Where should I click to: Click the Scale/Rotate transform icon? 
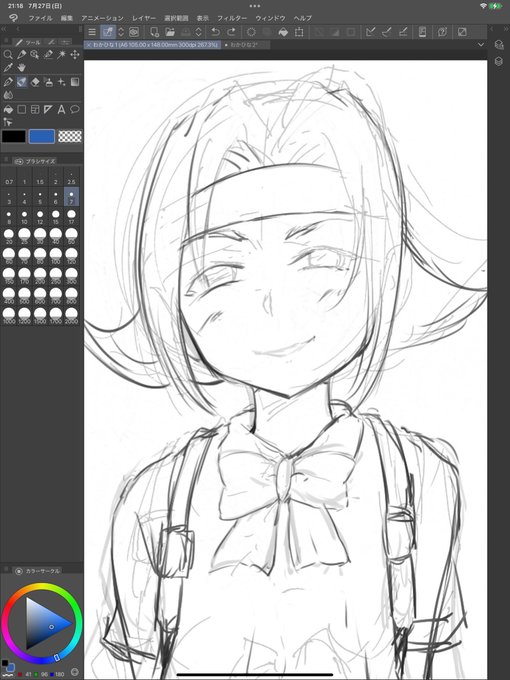pyautogui.click(x=299, y=32)
